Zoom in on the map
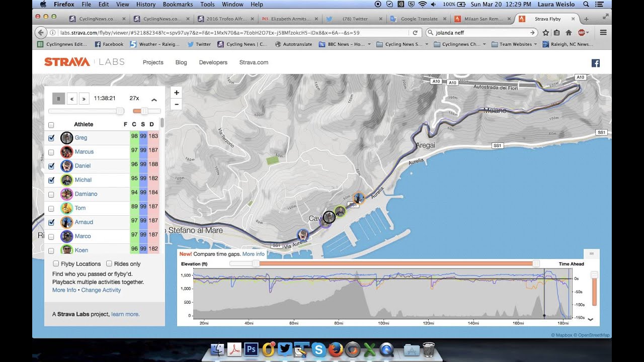644x362 pixels. click(177, 93)
